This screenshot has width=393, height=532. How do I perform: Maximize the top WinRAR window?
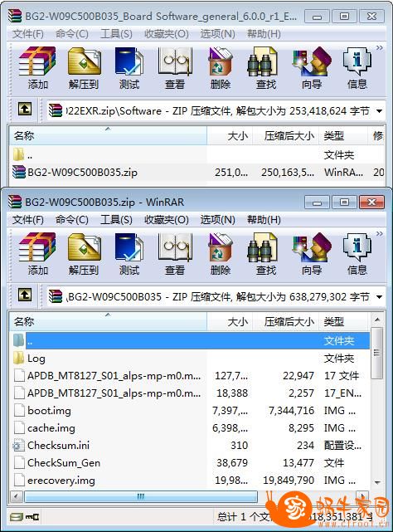coord(345,16)
